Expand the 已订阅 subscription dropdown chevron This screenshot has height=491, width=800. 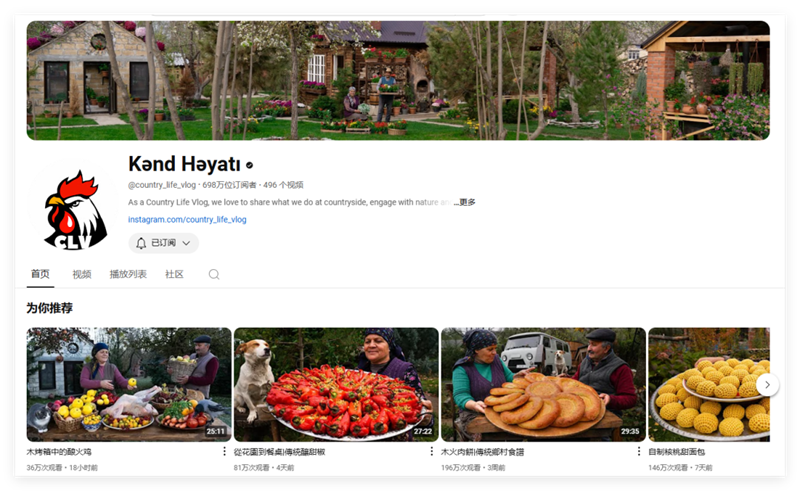(186, 243)
